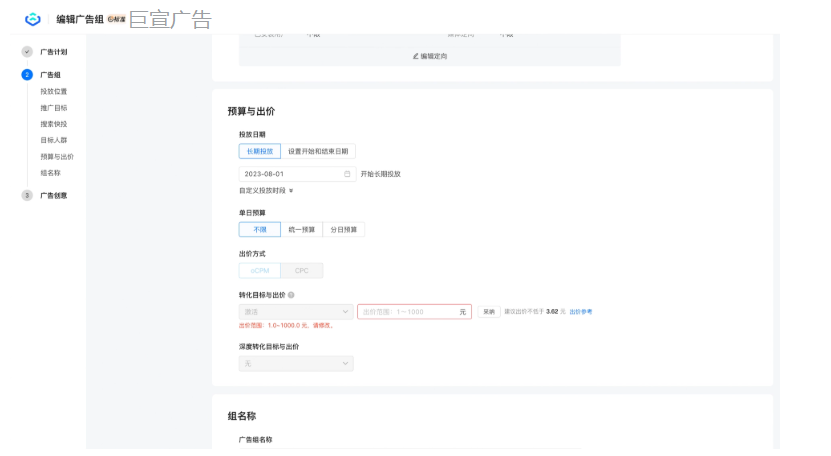
Task: Jump to 预算与出价 section in sidebar
Action: [x=57, y=156]
